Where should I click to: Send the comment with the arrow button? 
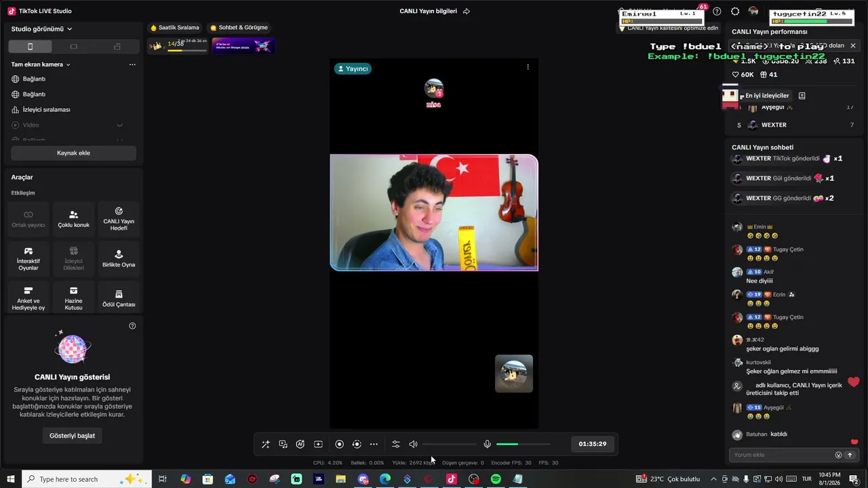coord(850,455)
